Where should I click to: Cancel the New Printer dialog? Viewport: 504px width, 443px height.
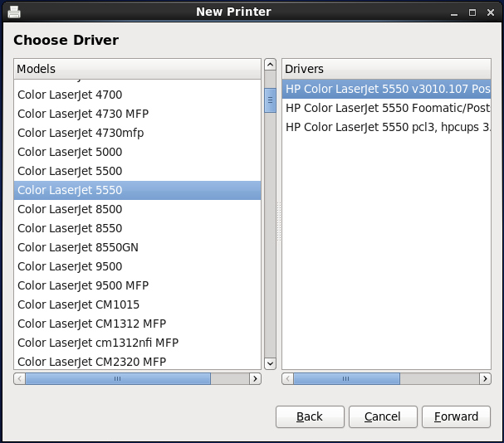383,416
